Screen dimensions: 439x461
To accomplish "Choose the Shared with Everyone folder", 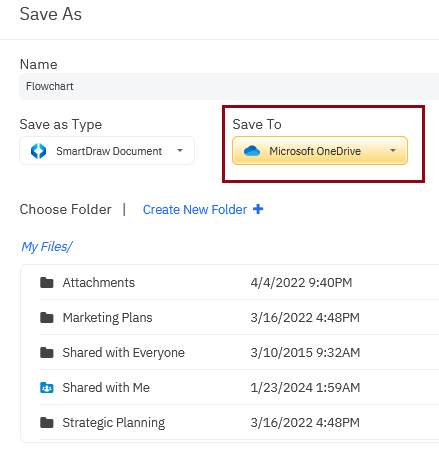I will click(x=239, y=353).
